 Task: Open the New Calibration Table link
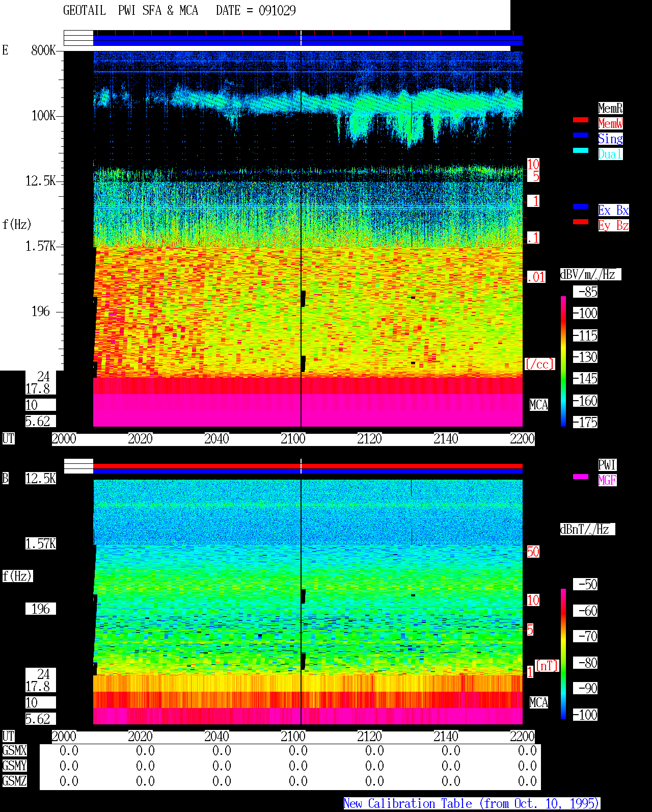(x=472, y=803)
